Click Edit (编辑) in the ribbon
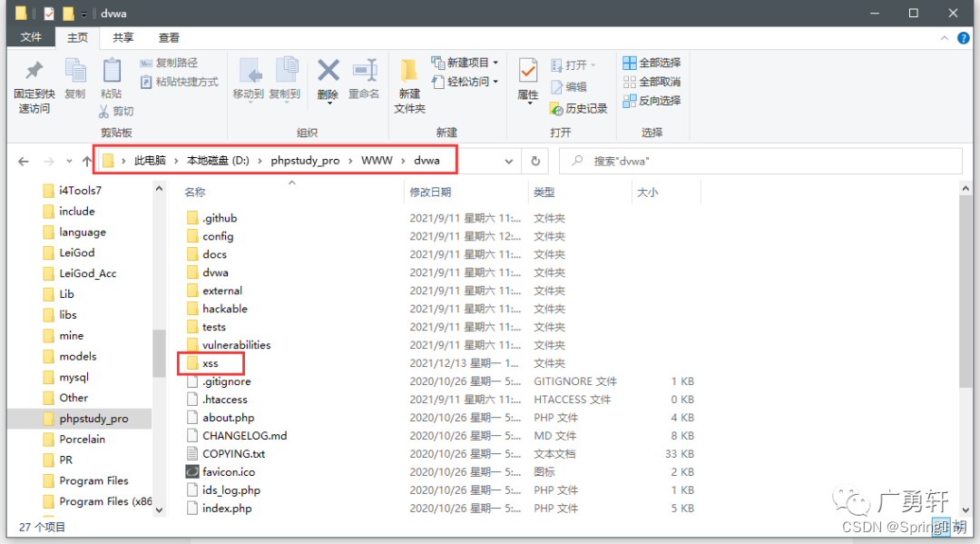Viewport: 980px width, 544px height. click(569, 87)
